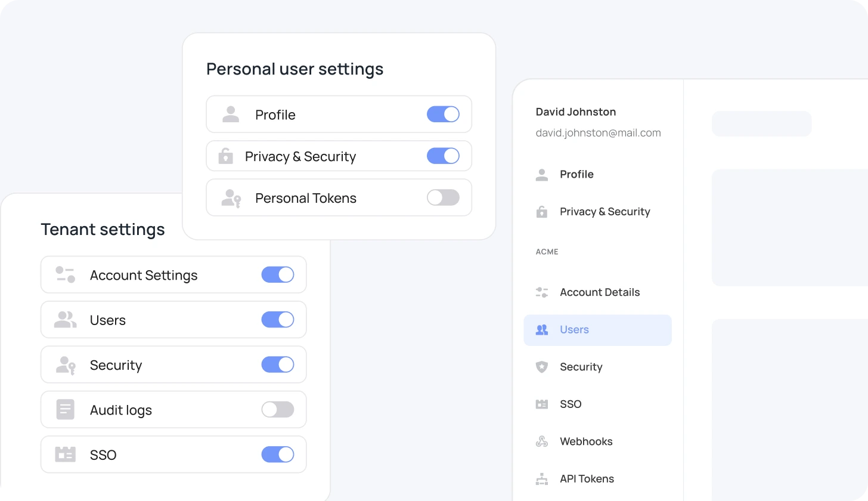Click the david.johnston@mail.com email address

[x=598, y=133]
